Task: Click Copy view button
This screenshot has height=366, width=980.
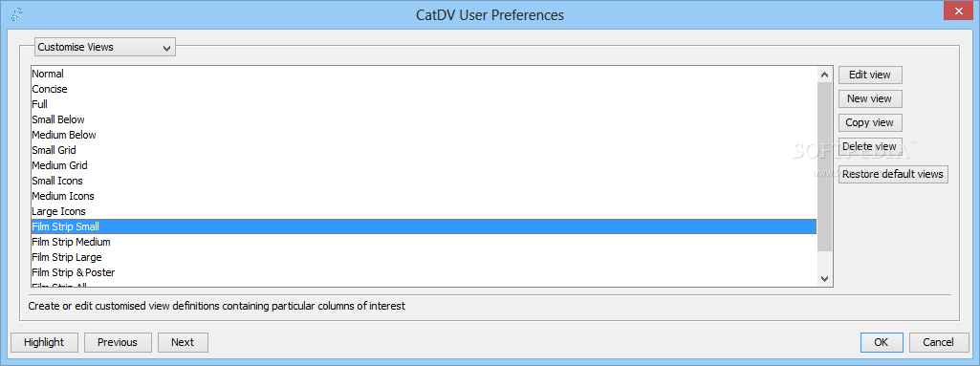Action: click(869, 122)
